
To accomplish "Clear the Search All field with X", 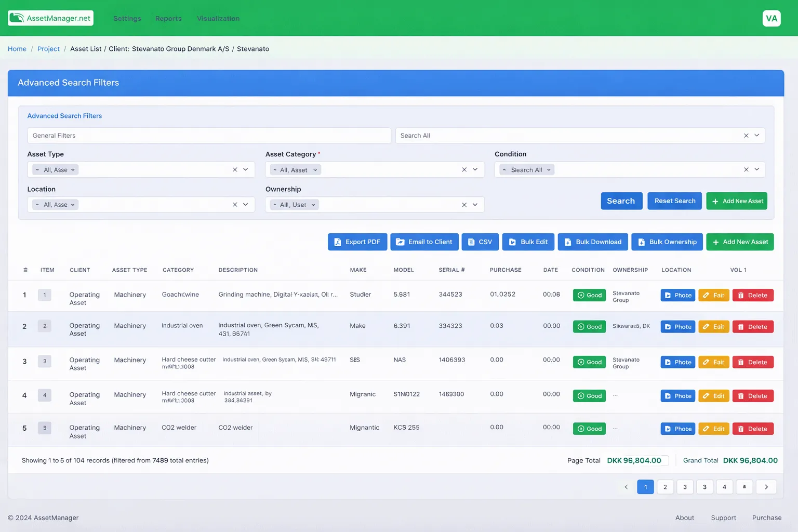I will tap(746, 136).
